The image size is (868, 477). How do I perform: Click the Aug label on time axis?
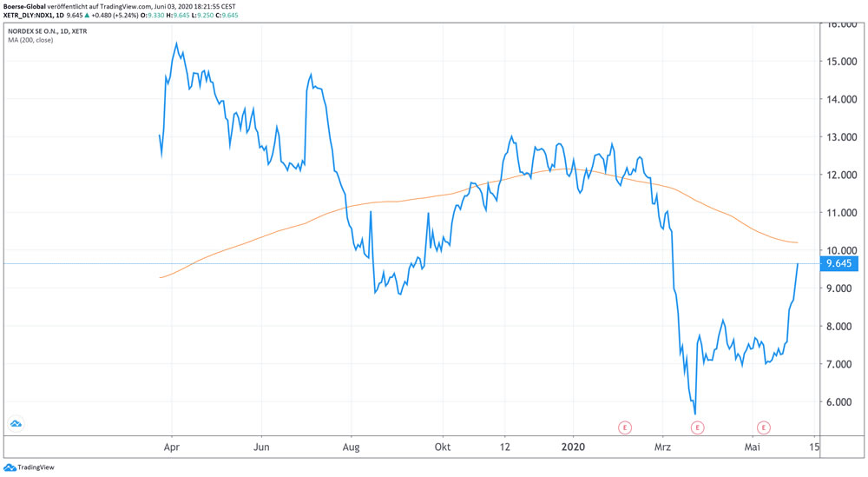click(351, 447)
